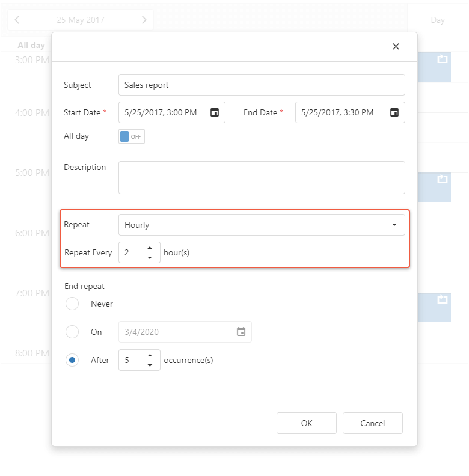Screen dimensions: 469x476
Task: Select the Never end repeat option
Action: coord(72,304)
